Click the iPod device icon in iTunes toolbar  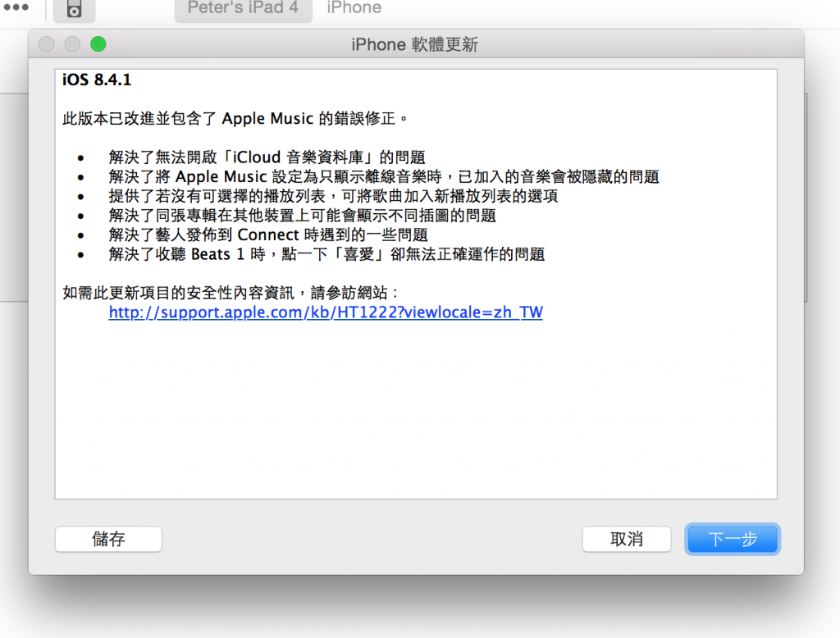point(74,9)
